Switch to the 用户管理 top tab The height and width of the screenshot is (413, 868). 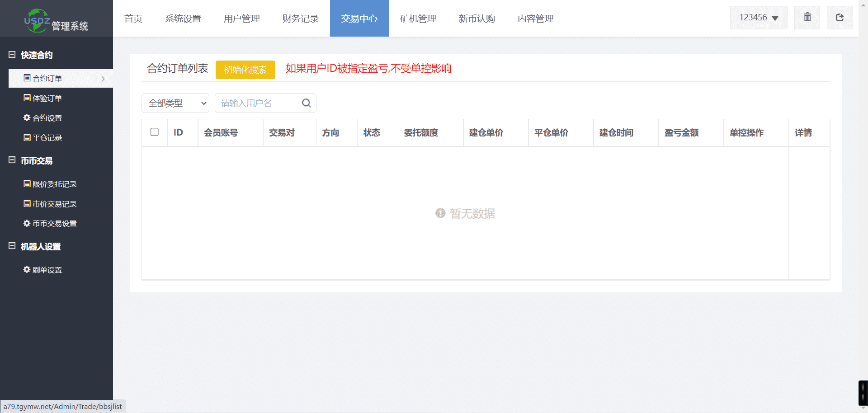click(x=242, y=19)
